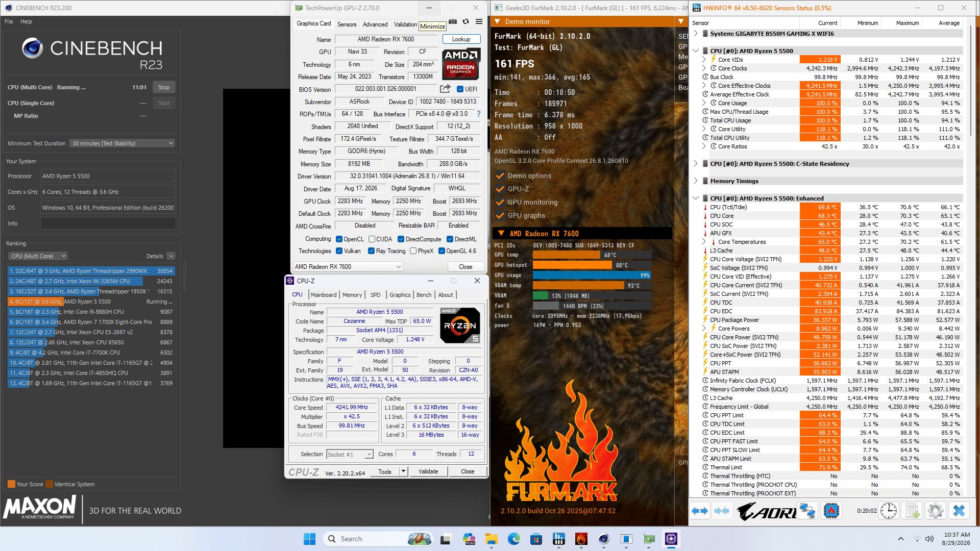The image size is (980, 551).
Task: Toggle the UEFI checkbox in GPU-Z
Action: coord(460,89)
